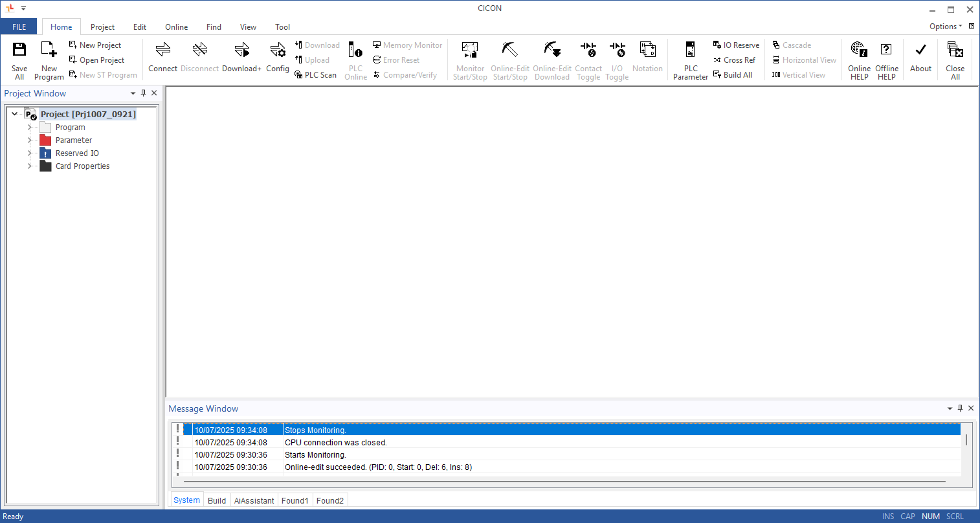Open the Options dropdown menu
Image resolution: width=980 pixels, height=523 pixels.
[x=945, y=27]
